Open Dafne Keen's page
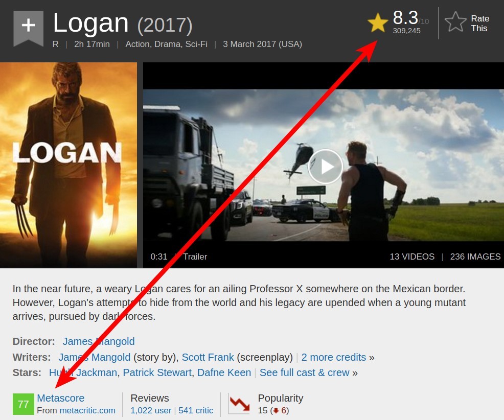This screenshot has width=504, height=420. click(224, 372)
